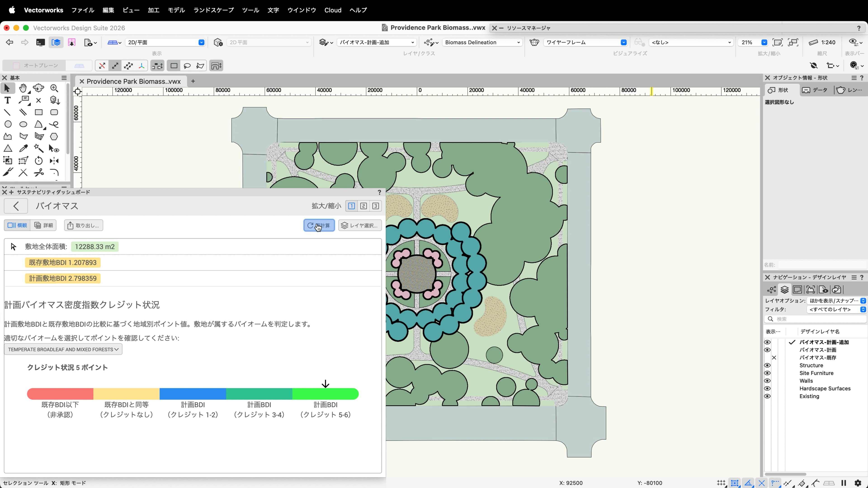Screen dimensions: 868x488
Task: Click the Recalculate (再計算) button
Action: [x=319, y=225]
